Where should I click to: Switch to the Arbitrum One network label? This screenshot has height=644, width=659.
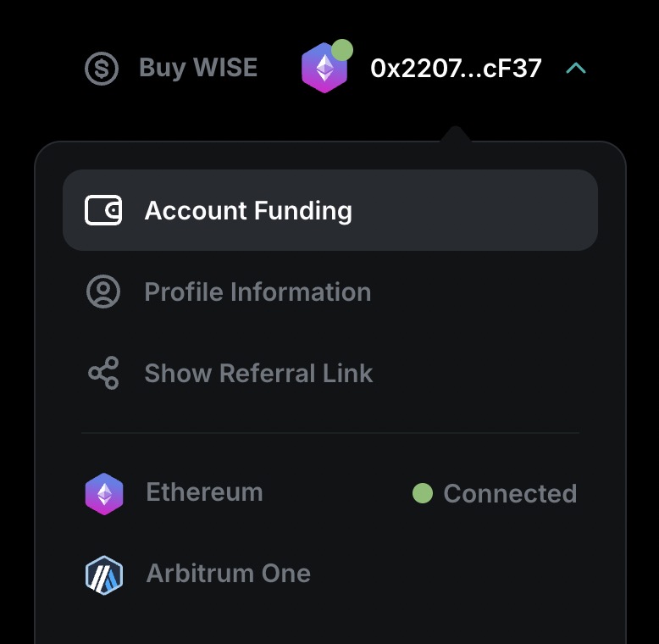228,574
